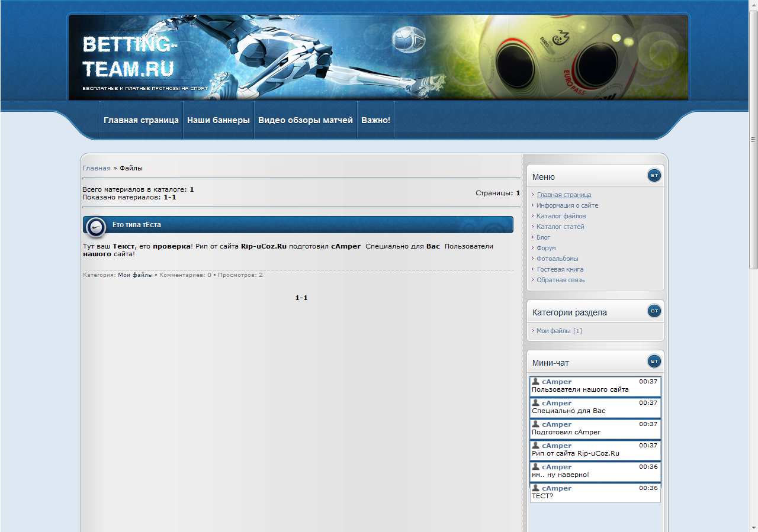Open Фотоальбомы in the sidebar menu

click(557, 259)
